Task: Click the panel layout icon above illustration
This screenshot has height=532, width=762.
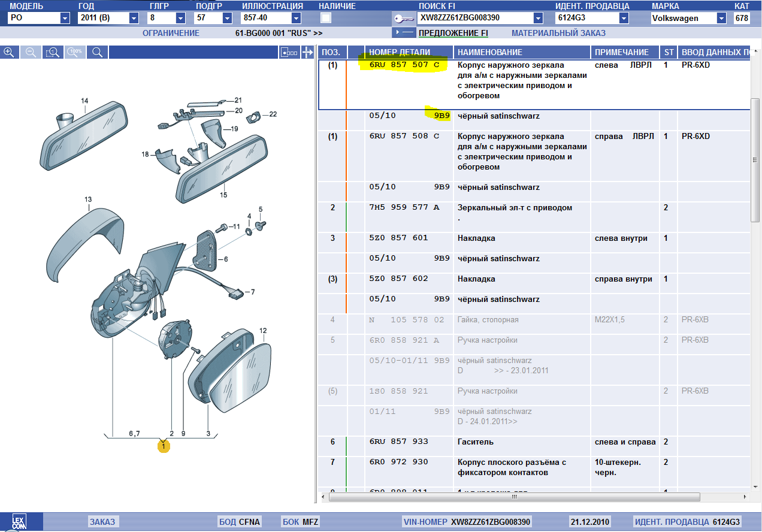Action: [x=289, y=53]
